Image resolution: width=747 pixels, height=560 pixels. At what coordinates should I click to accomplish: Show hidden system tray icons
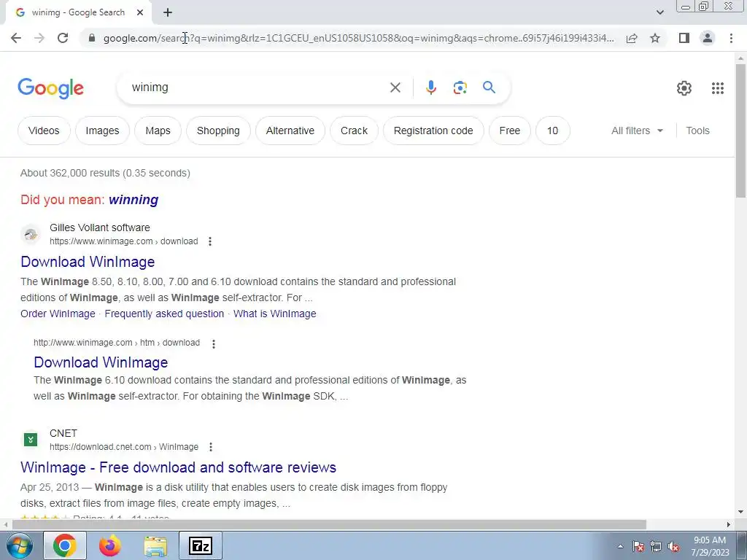620,546
